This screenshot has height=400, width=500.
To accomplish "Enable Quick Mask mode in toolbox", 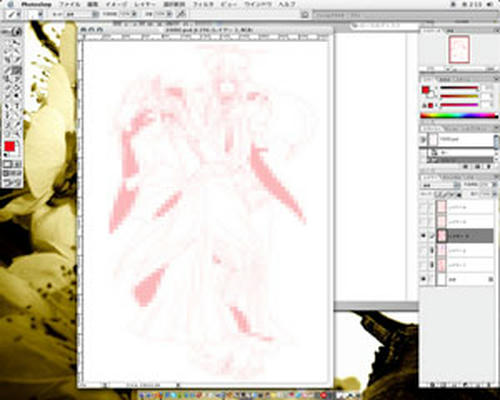I will [17, 164].
